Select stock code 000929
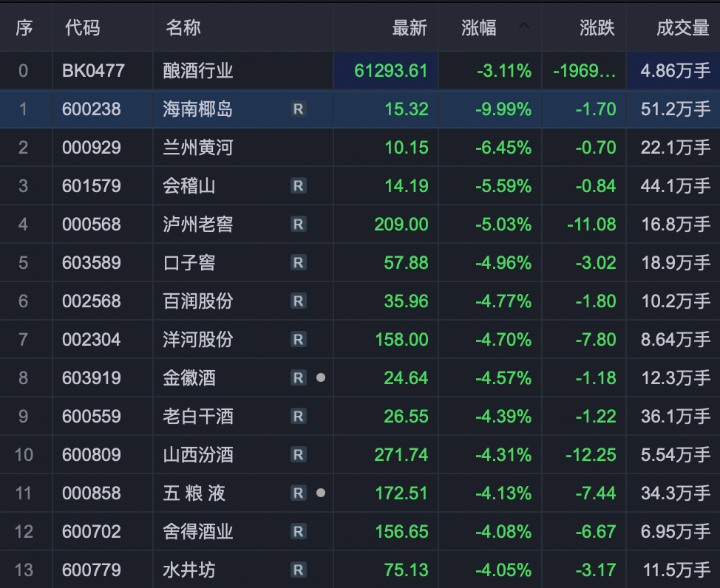Image resolution: width=720 pixels, height=588 pixels. click(92, 148)
